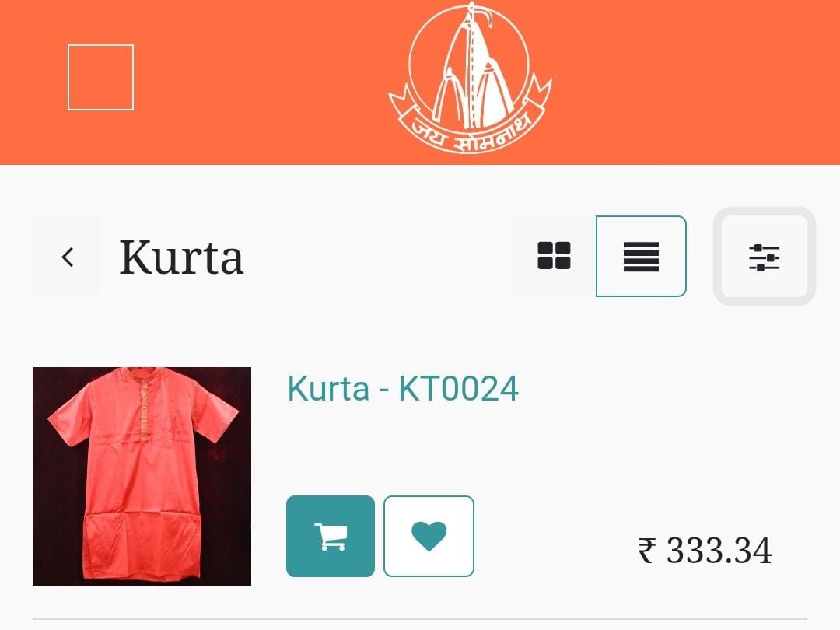
Task: Select the four-squares grid icon
Action: click(554, 256)
